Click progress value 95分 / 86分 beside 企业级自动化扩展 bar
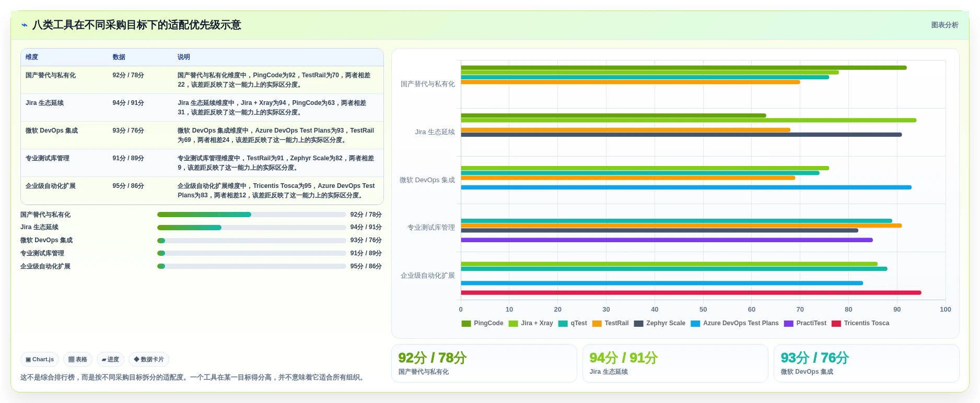This screenshot has width=980, height=403. 366,266
